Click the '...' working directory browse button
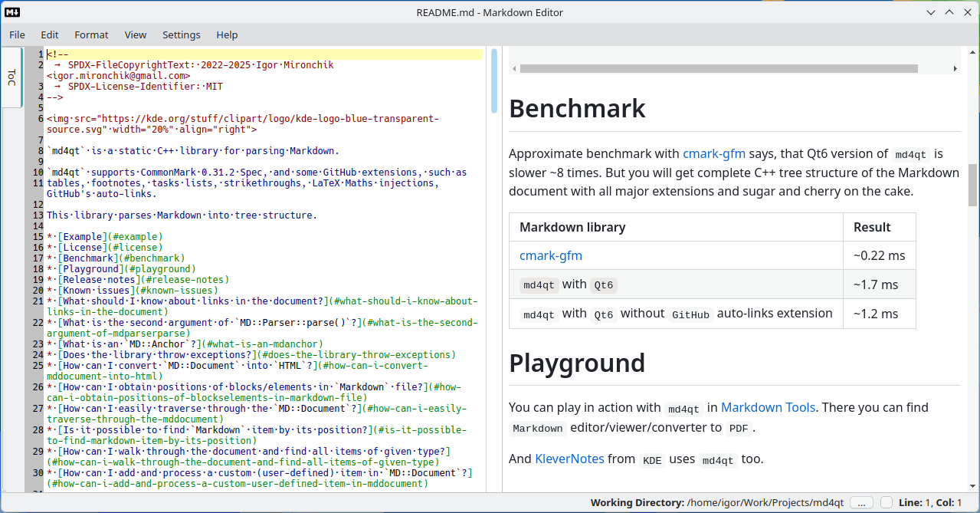 click(861, 503)
